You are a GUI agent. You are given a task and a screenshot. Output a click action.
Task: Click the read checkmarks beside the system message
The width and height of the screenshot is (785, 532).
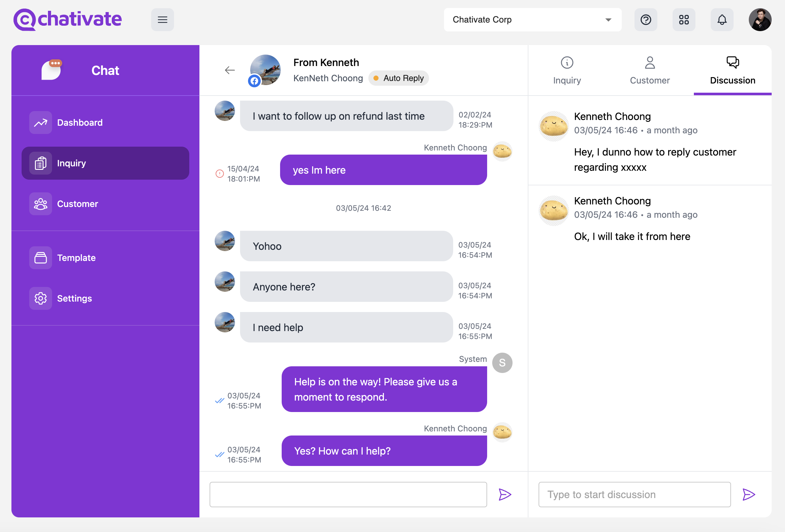(x=219, y=401)
